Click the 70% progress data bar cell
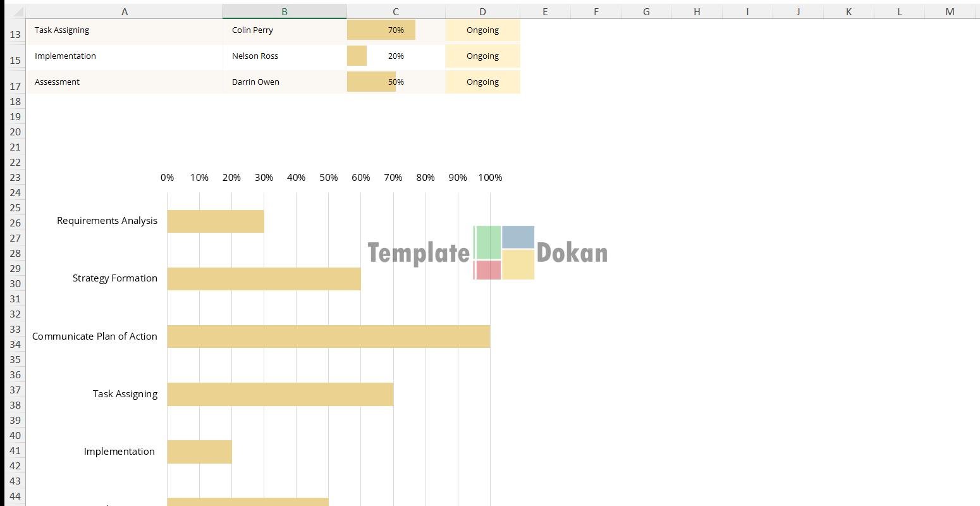 [396, 30]
